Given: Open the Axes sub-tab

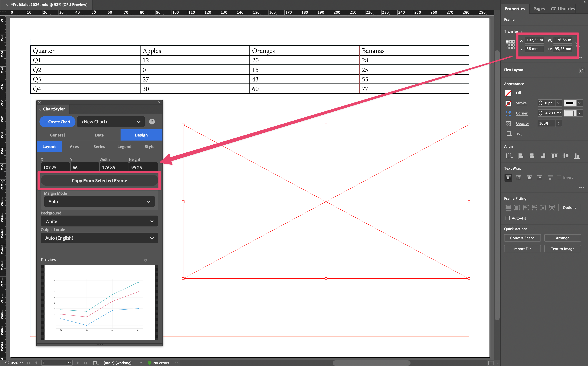Looking at the screenshot, I should [74, 147].
